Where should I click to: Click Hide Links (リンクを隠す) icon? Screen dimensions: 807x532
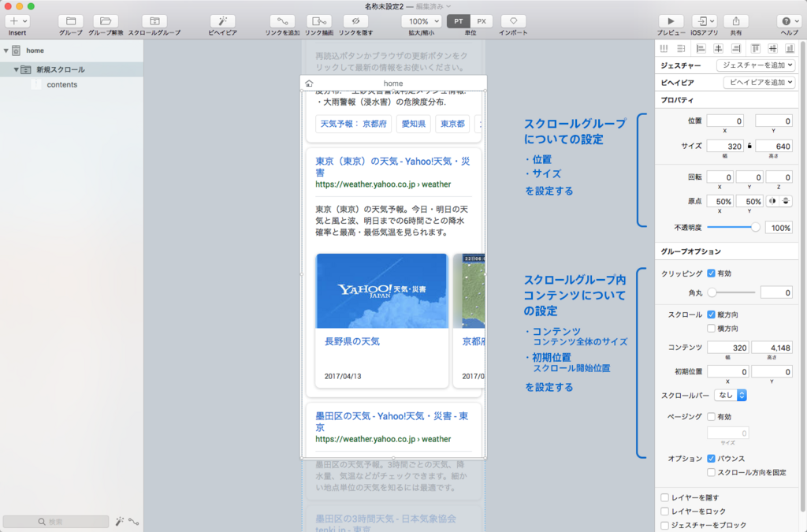tap(355, 21)
